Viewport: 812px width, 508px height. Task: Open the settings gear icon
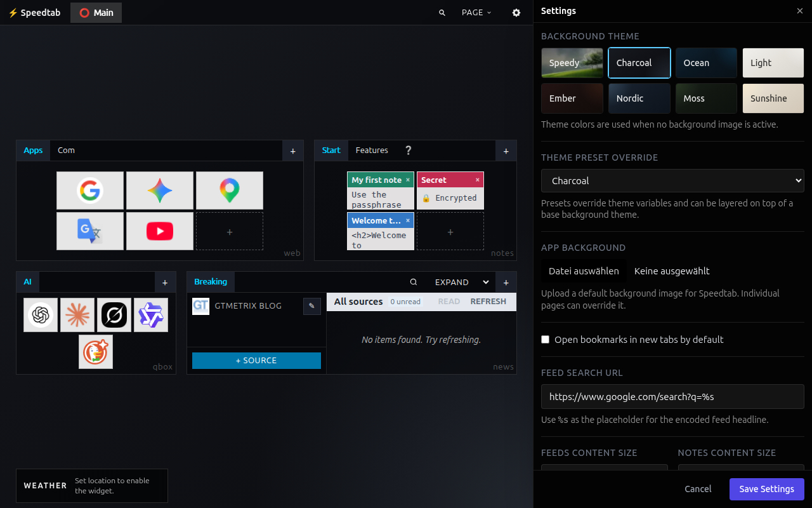click(x=516, y=13)
